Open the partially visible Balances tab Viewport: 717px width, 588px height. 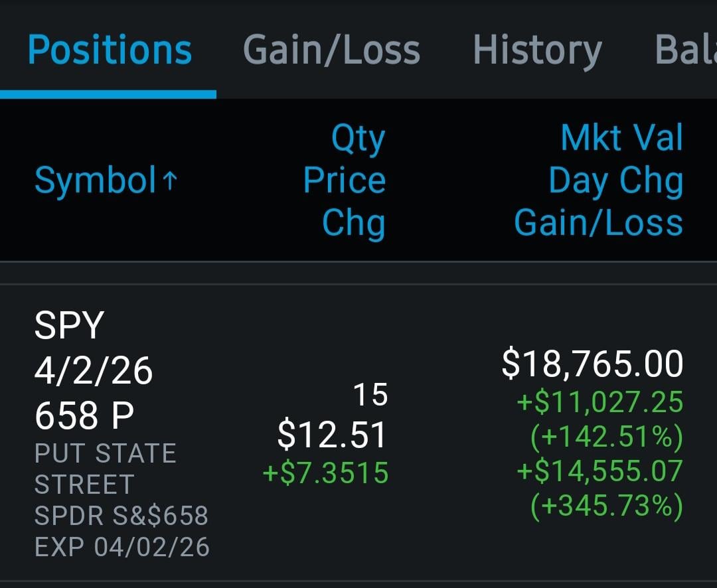(685, 50)
